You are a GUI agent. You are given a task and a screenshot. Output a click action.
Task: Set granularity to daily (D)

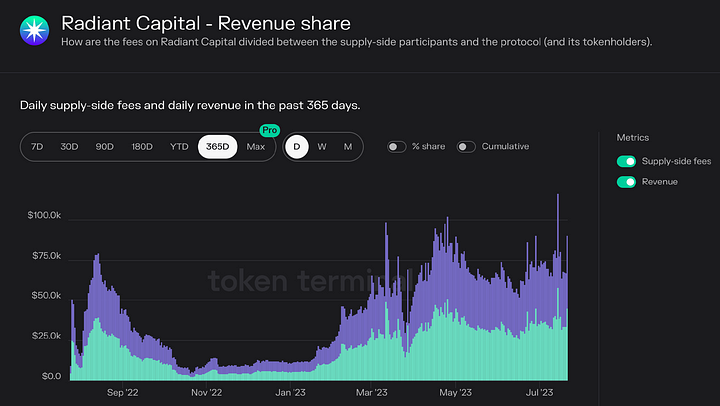click(296, 147)
